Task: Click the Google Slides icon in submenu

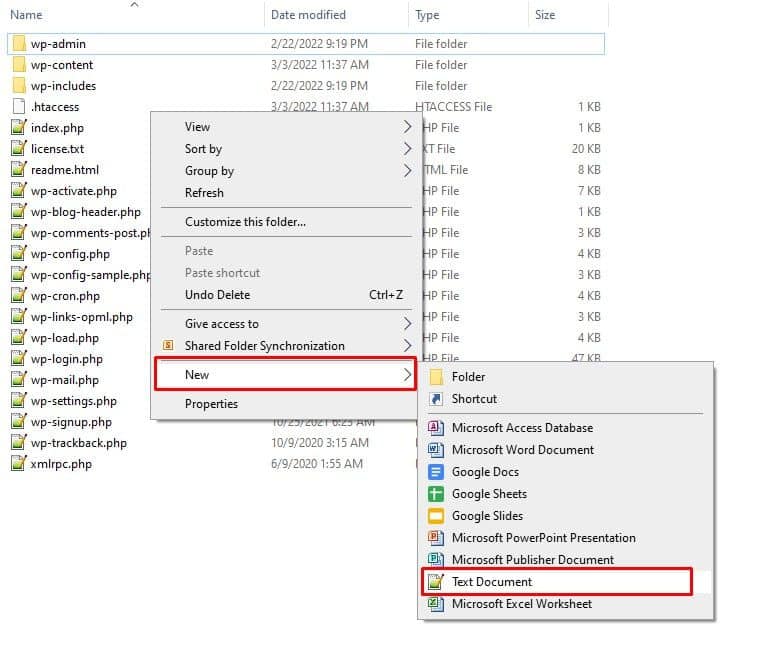Action: tap(435, 516)
